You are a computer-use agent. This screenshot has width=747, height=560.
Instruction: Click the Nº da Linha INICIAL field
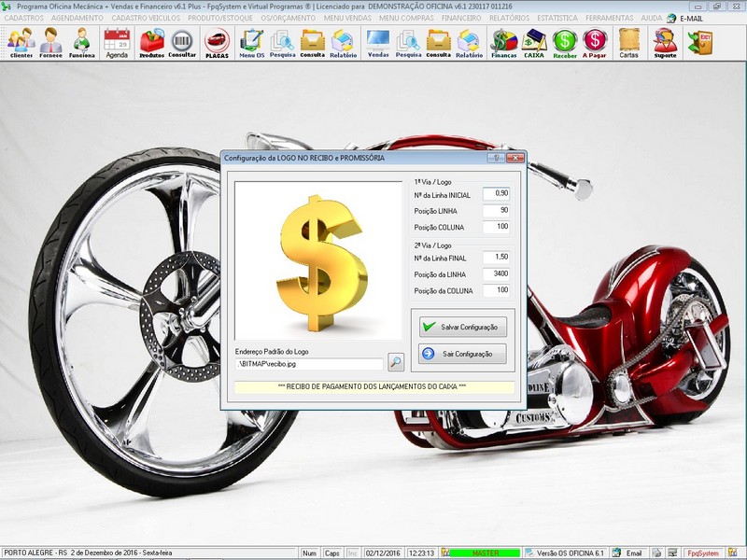[496, 193]
